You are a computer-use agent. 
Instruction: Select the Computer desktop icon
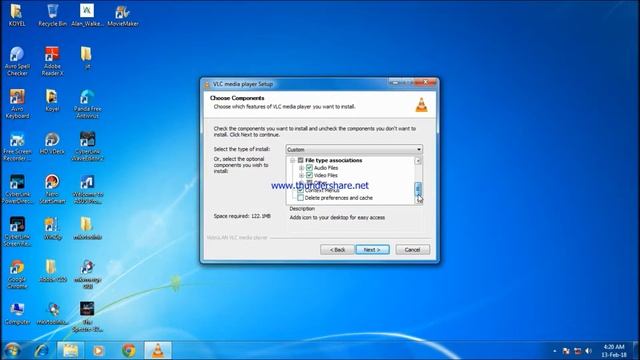click(17, 313)
